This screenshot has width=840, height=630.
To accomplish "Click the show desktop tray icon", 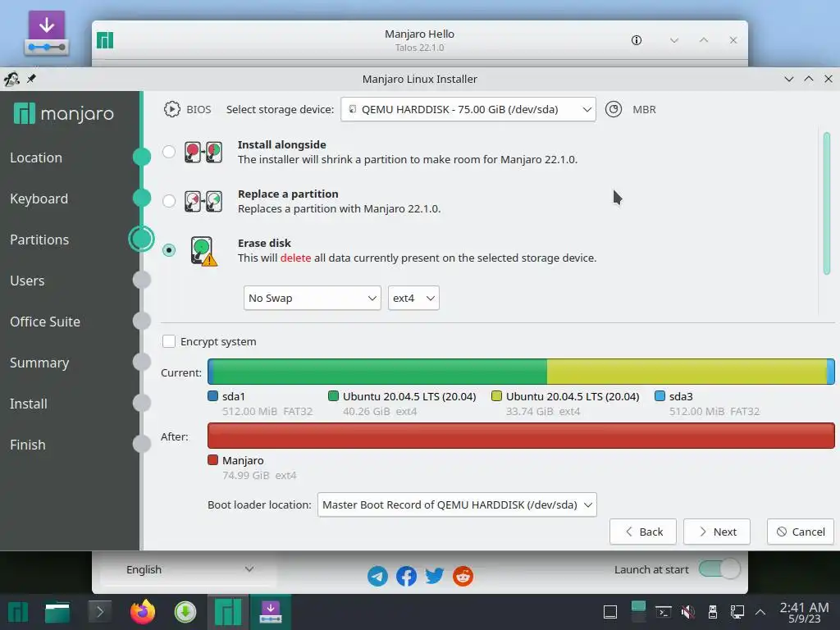I will point(610,612).
